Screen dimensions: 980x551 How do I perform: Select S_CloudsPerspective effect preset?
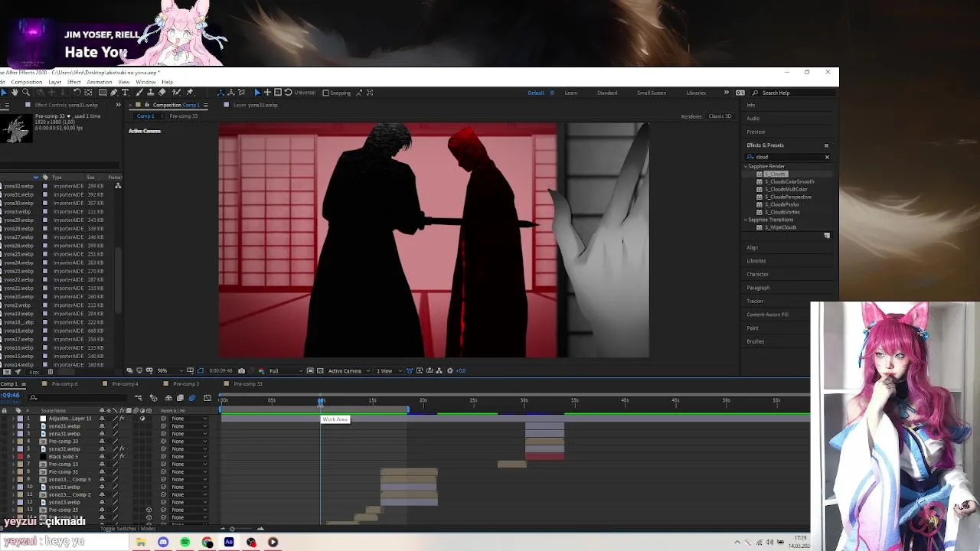[x=788, y=197]
